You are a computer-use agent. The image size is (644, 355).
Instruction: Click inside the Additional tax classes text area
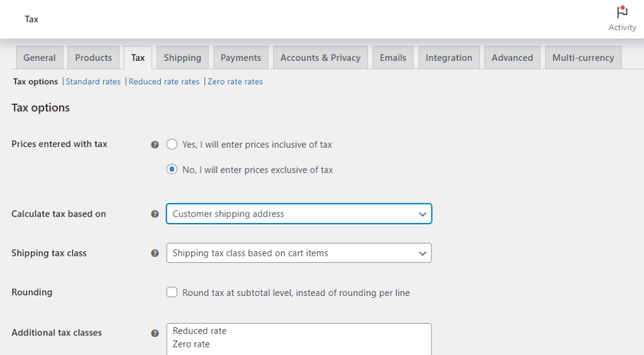[x=299, y=339]
